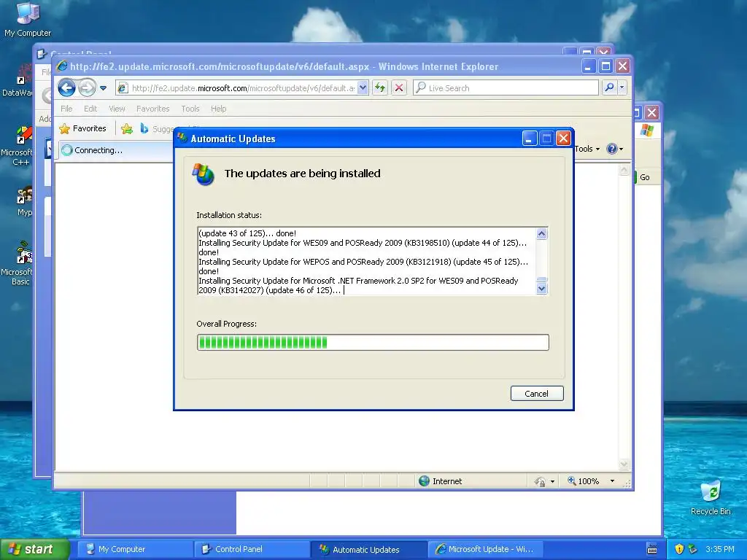Click scroll up arrow of IE page scrollbar
The width and height of the screenshot is (747, 560).
(x=624, y=170)
